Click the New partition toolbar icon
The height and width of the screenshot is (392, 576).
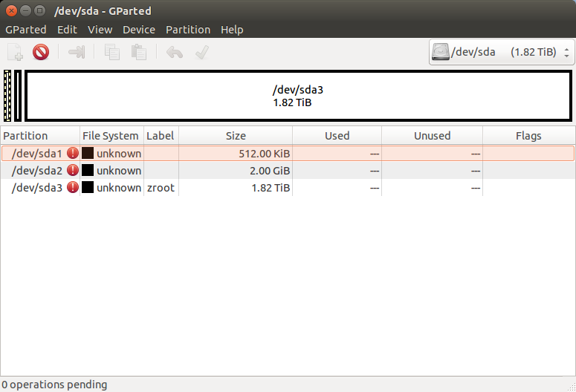[x=15, y=52]
